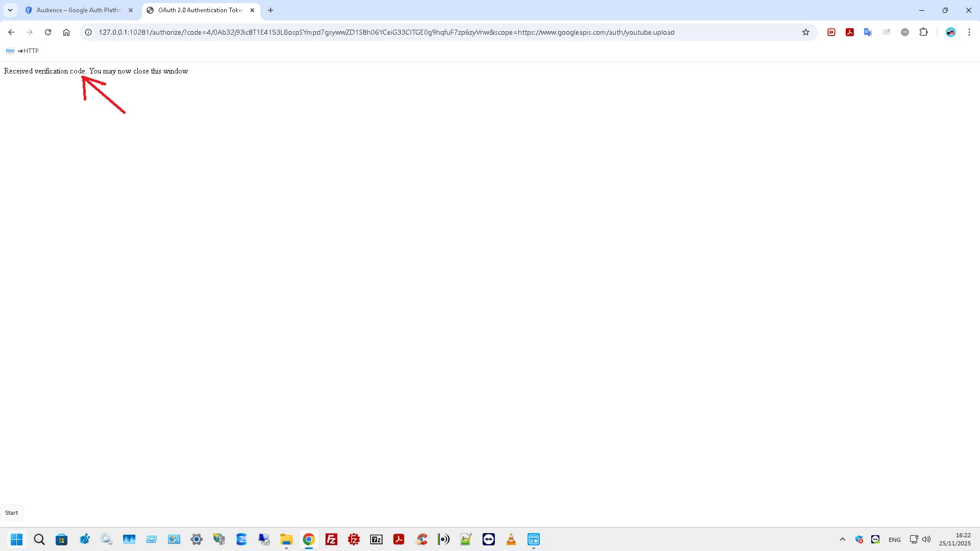
Task: Select the OAuth 2.0 Authentication Token tab
Action: coord(200,10)
